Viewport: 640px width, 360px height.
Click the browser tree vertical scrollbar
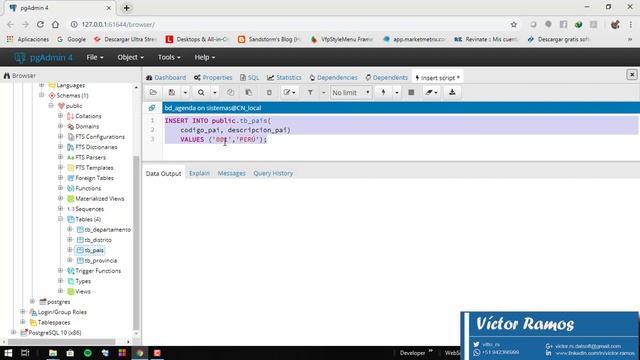tap(136, 242)
